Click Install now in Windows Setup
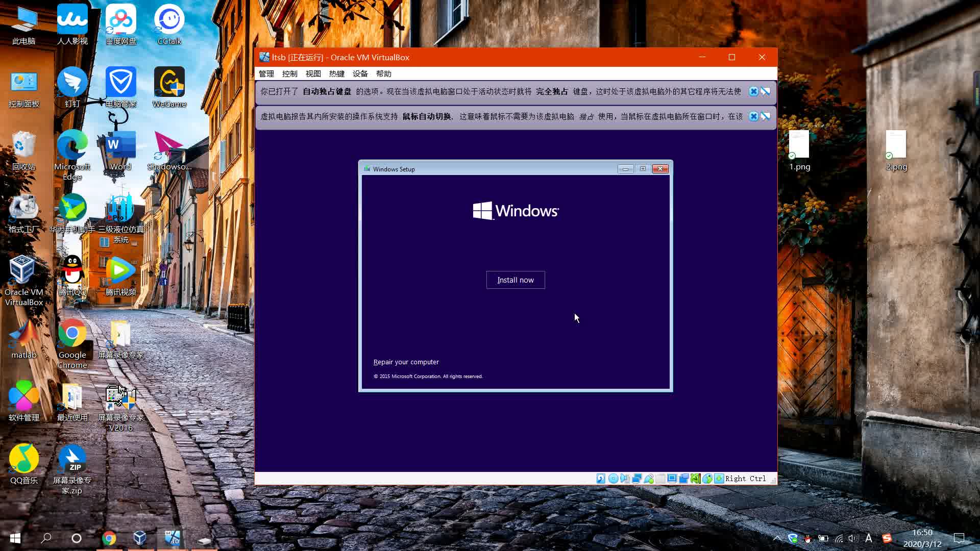Image resolution: width=980 pixels, height=551 pixels. [x=516, y=280]
